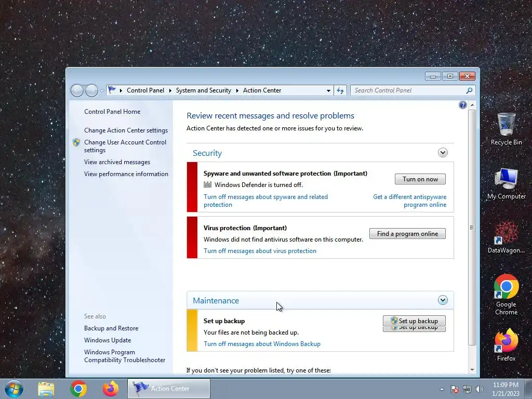Collapse the Security section chevron
Screen dimensions: 532x399
coord(443,153)
